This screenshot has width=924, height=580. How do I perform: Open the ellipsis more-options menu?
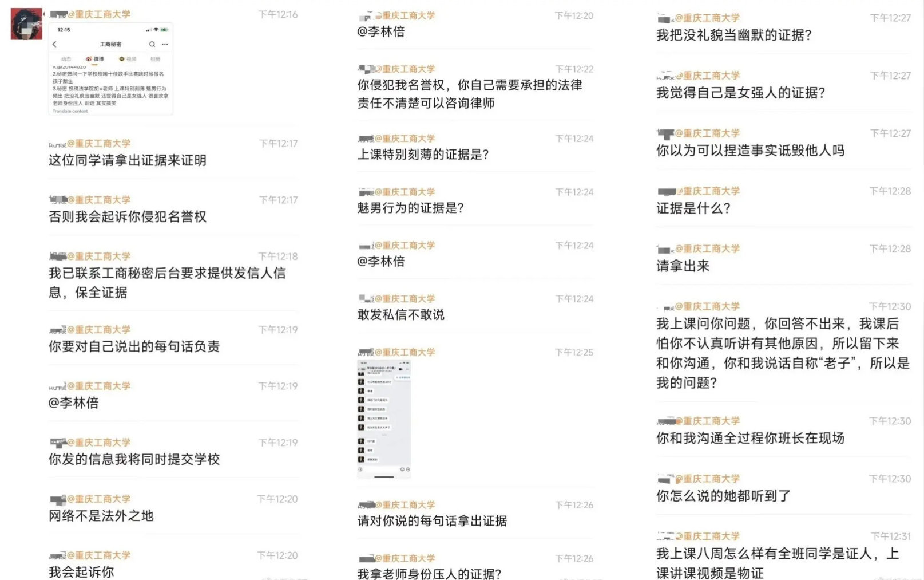[x=165, y=44]
